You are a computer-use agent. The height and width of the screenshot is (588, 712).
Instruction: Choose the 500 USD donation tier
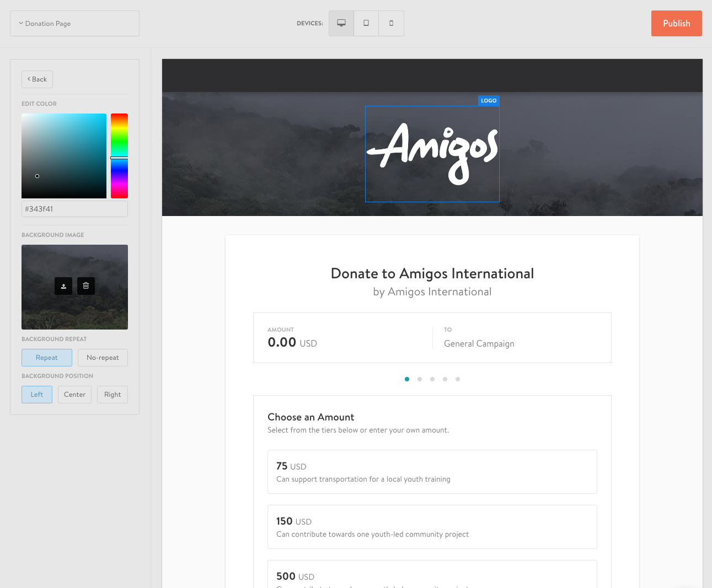point(432,574)
